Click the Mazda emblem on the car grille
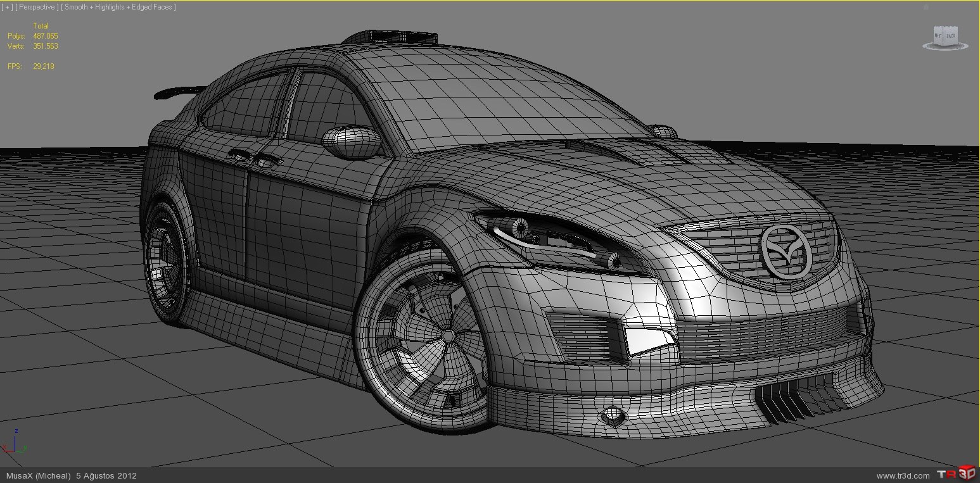980x483 pixels. (x=786, y=251)
